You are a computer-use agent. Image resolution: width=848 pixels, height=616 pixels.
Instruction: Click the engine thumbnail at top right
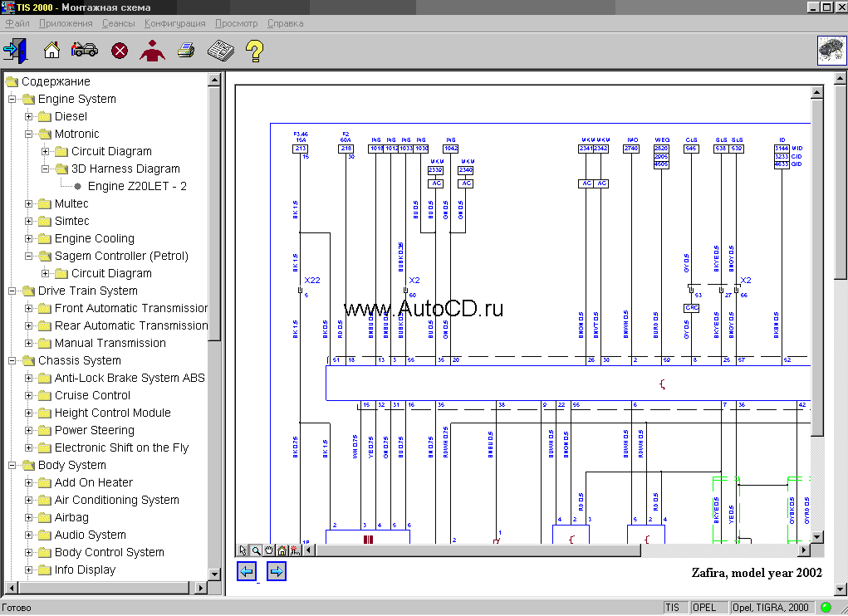(x=831, y=51)
